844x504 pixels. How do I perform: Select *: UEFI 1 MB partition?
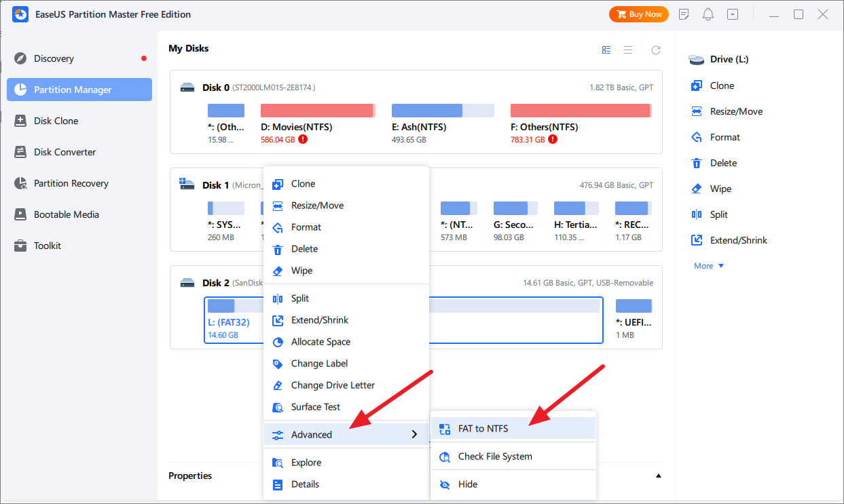point(634,319)
